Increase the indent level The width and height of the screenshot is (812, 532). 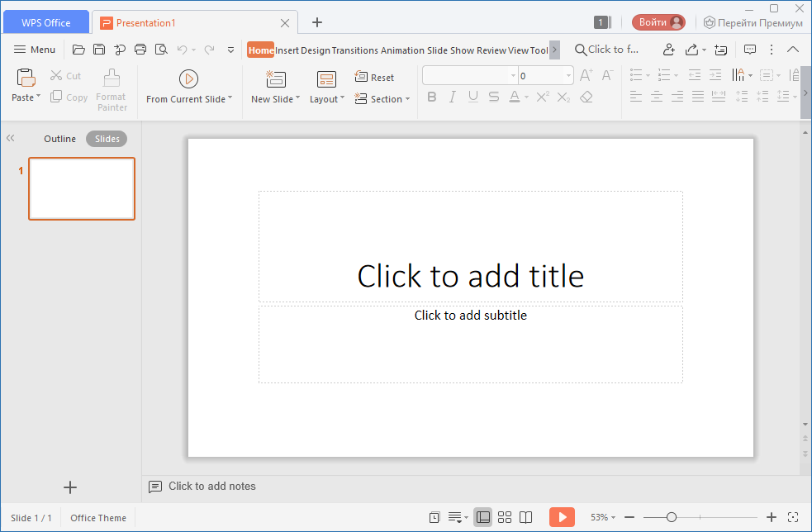715,75
